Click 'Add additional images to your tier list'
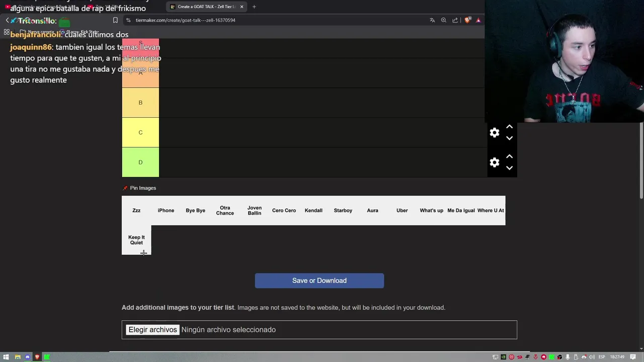This screenshot has height=362, width=644. 178,307
